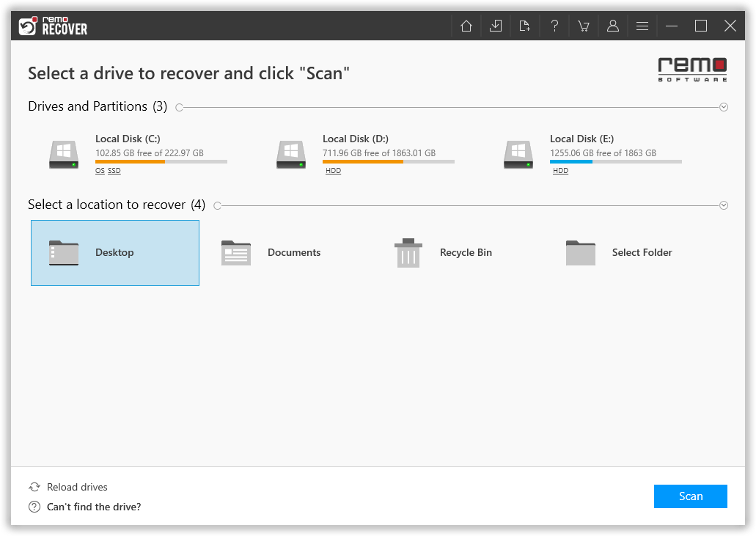Click the Reload drives refresh icon
756x536 pixels.
34,487
